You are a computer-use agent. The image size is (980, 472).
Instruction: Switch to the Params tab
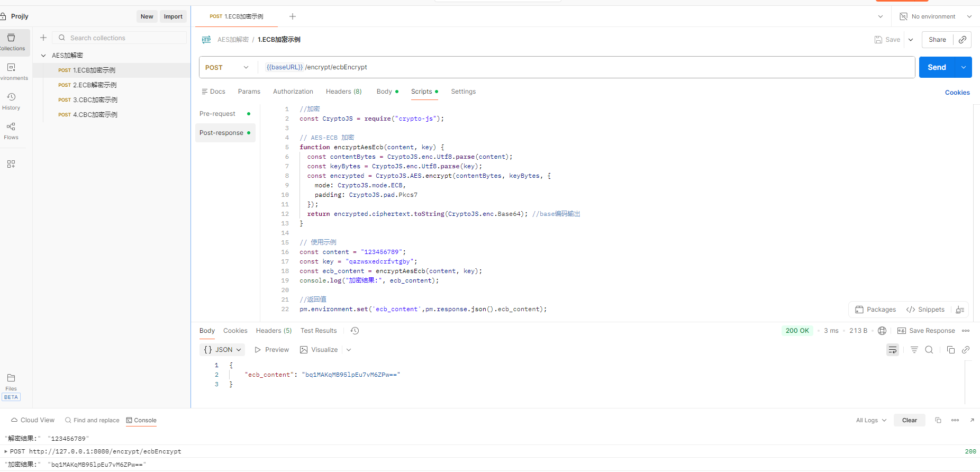(249, 92)
